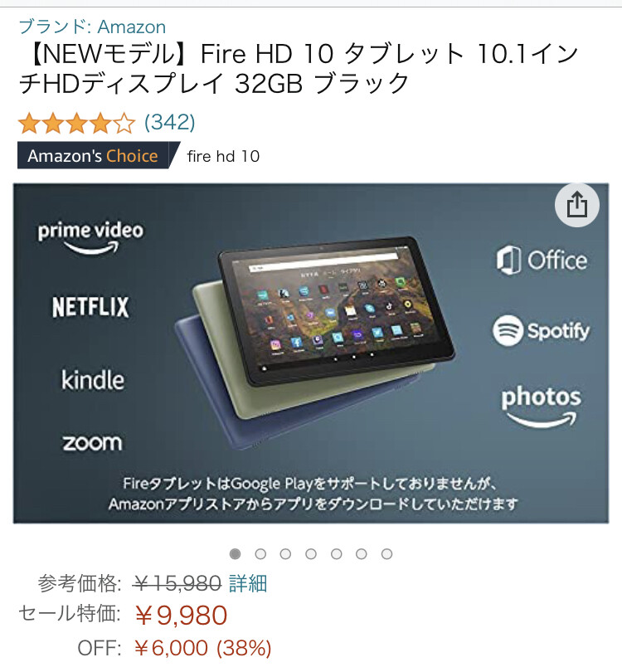Click the star rating icons

[76, 124]
